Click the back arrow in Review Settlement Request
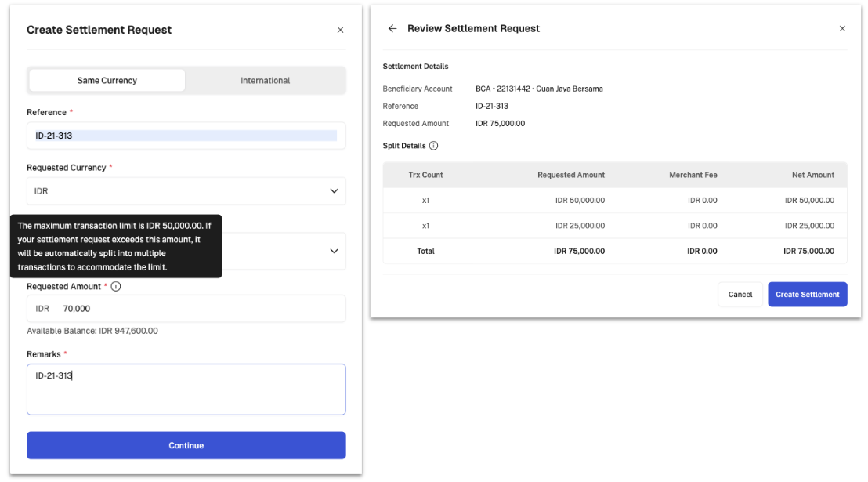 (392, 29)
